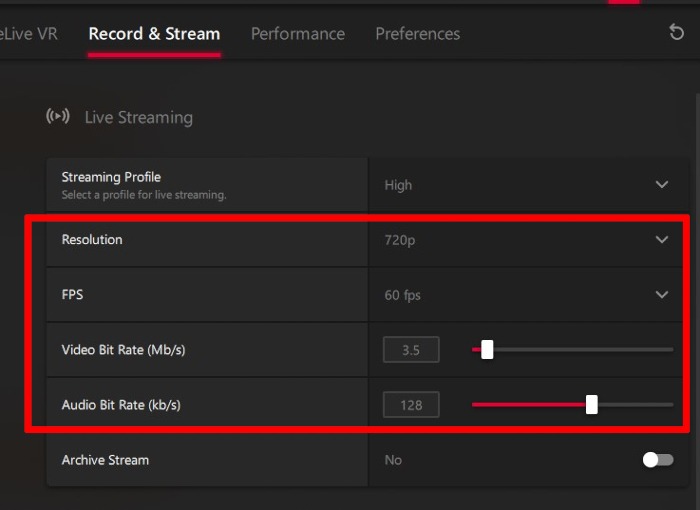
Task: Open the Streaming Profile dropdown showing High
Action: tap(529, 184)
